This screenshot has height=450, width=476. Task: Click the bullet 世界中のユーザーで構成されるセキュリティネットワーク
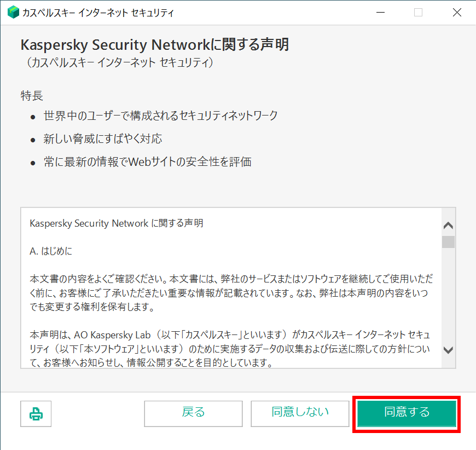[x=161, y=116]
